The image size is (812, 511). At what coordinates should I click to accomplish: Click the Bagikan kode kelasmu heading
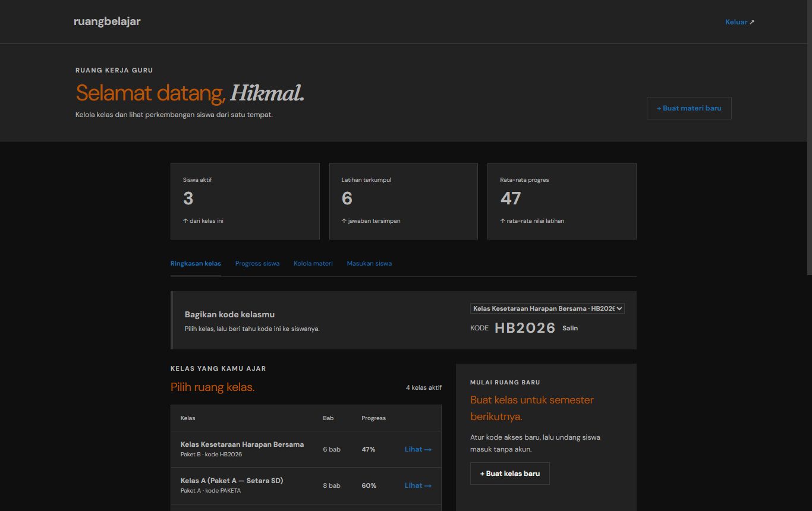pyautogui.click(x=229, y=314)
